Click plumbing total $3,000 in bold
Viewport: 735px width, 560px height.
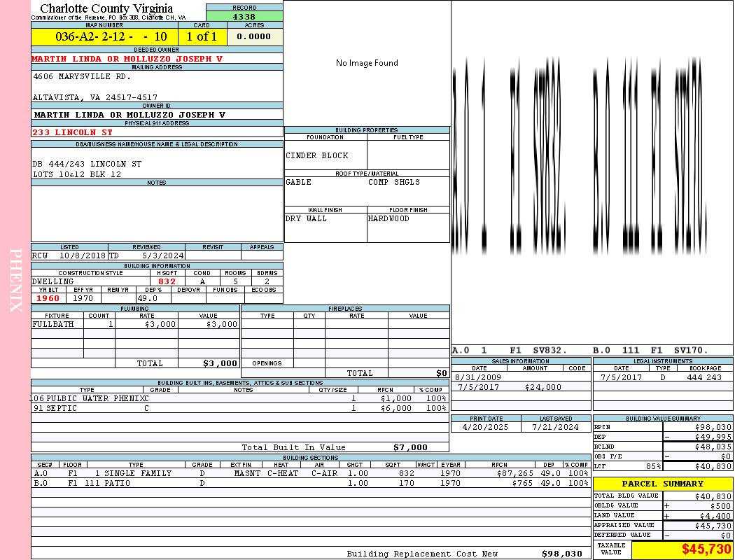click(x=220, y=363)
